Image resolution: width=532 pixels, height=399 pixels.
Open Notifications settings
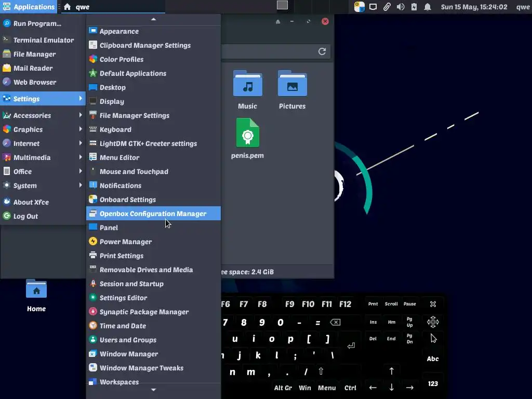(153, 185)
